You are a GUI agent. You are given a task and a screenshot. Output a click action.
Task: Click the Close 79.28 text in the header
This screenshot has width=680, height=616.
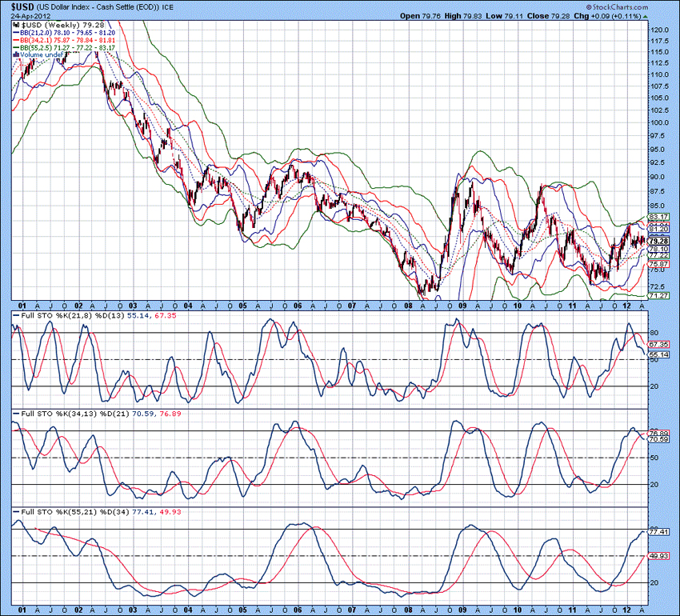tap(548, 14)
